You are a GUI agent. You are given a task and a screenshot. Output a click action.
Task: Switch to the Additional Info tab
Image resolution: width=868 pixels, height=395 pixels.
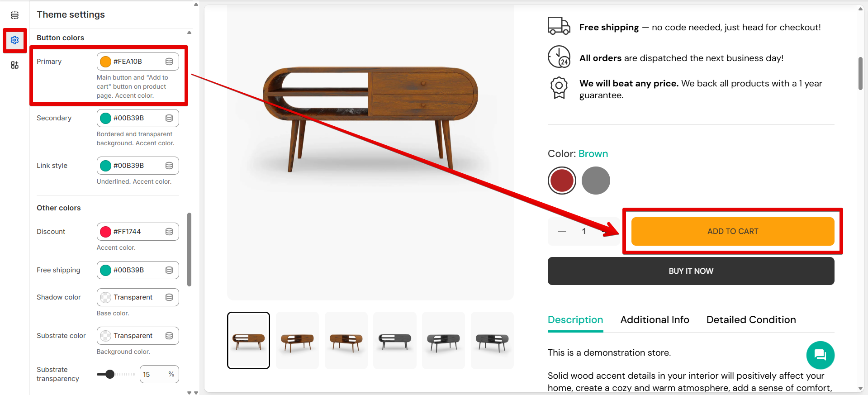655,320
